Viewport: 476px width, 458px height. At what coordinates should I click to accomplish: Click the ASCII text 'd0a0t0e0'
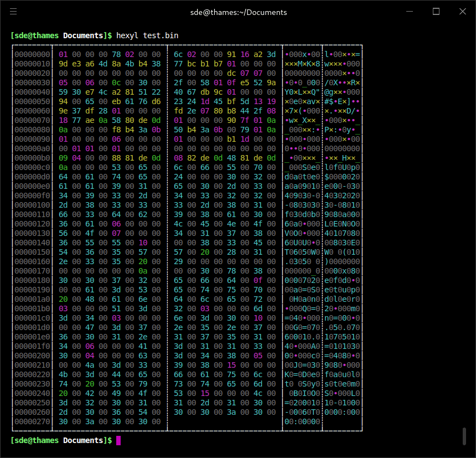(302, 177)
